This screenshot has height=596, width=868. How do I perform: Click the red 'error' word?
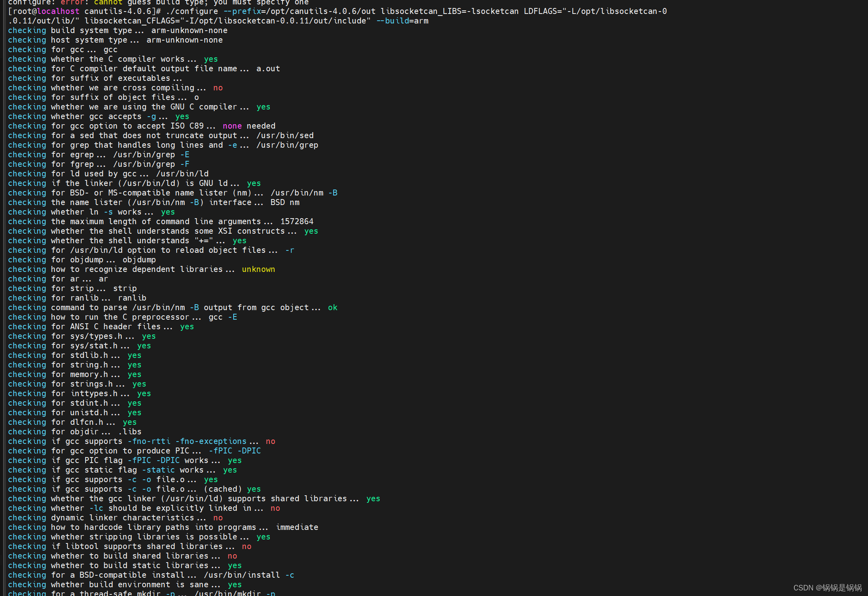coord(72,2)
